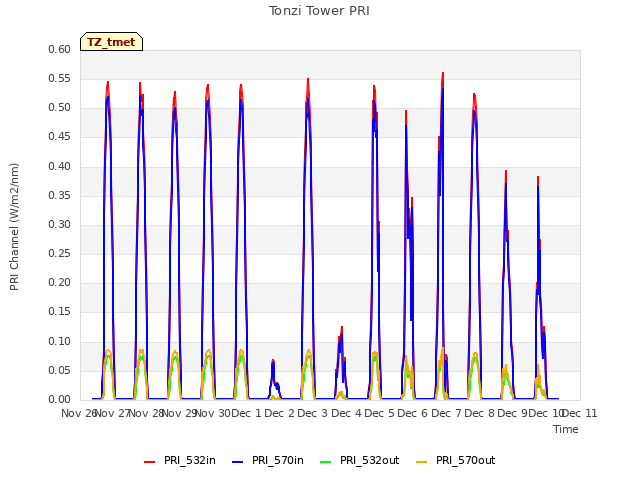Click the 0.45 y-axis tick label

tap(60, 137)
